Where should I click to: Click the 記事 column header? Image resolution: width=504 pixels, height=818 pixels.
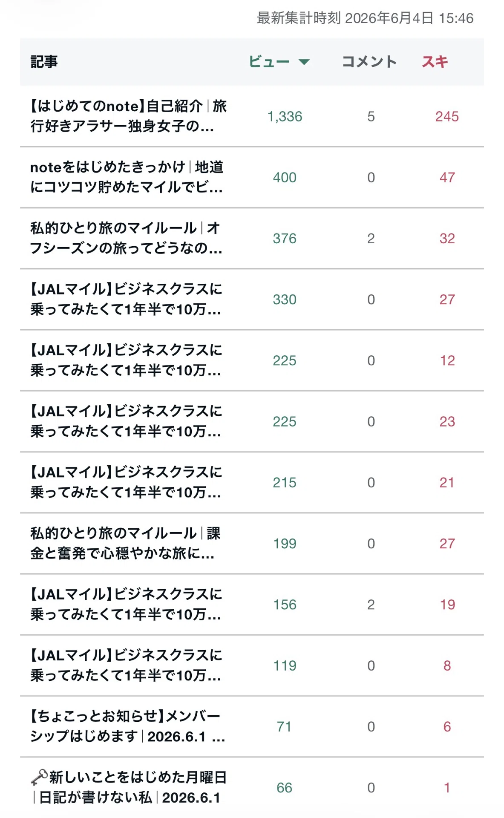pos(44,62)
